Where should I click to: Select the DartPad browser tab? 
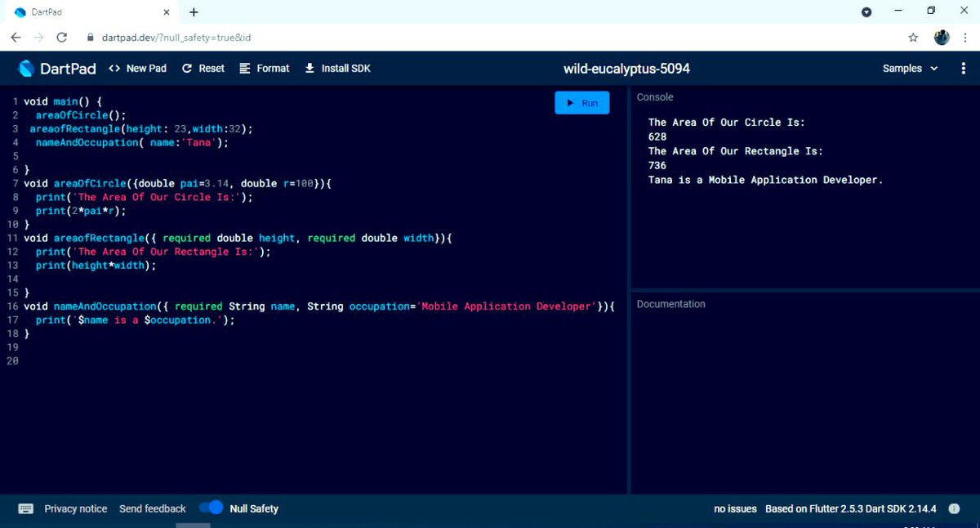91,12
